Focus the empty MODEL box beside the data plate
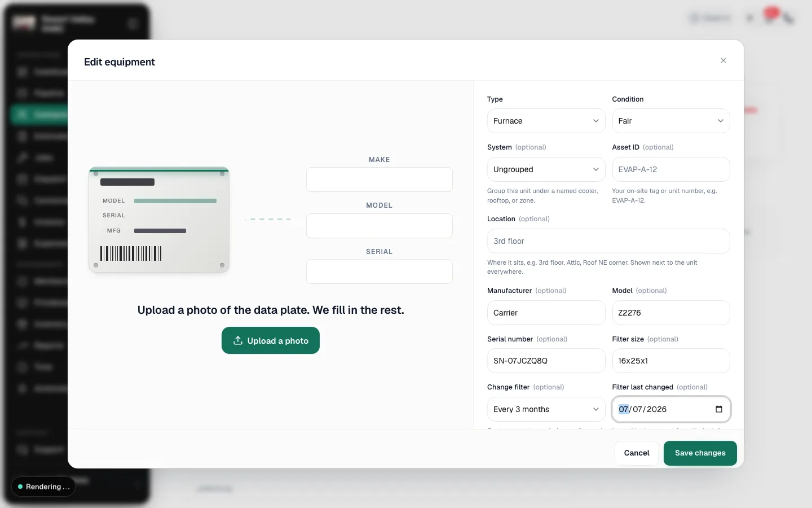Viewport: 812px width, 508px height. pos(379,226)
